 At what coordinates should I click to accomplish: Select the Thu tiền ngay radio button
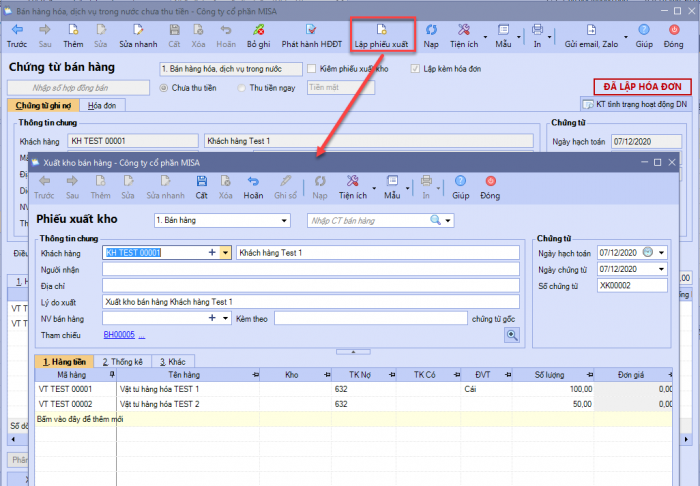(242, 88)
